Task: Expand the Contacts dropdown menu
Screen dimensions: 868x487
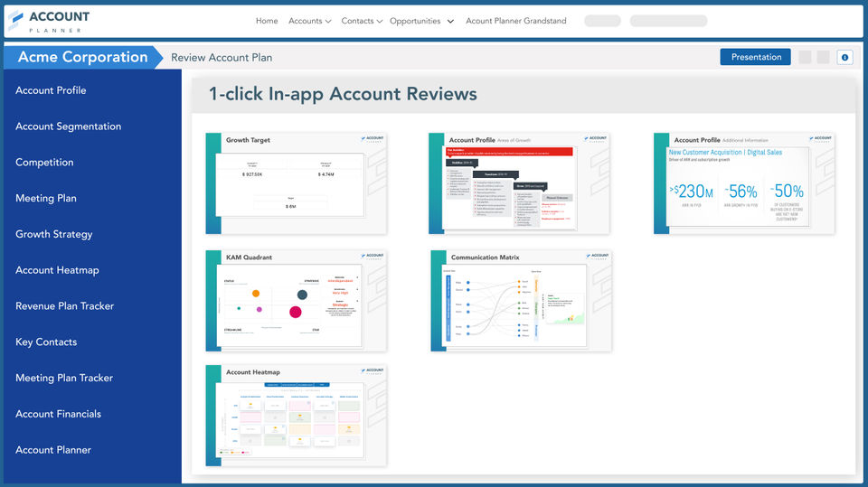Action: tap(362, 21)
